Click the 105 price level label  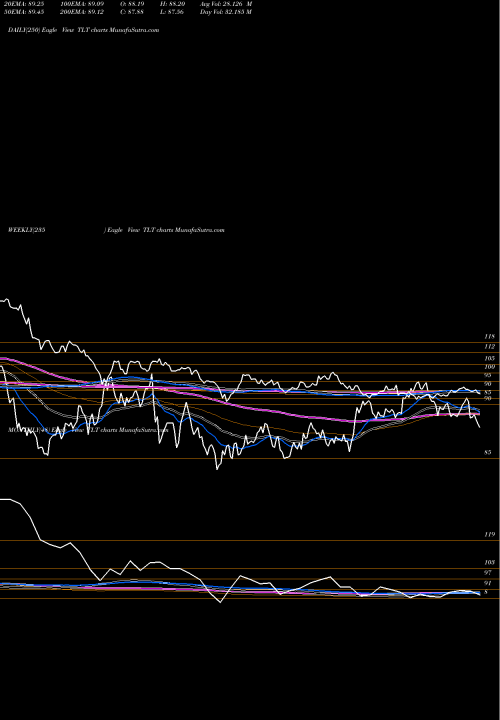[490, 358]
